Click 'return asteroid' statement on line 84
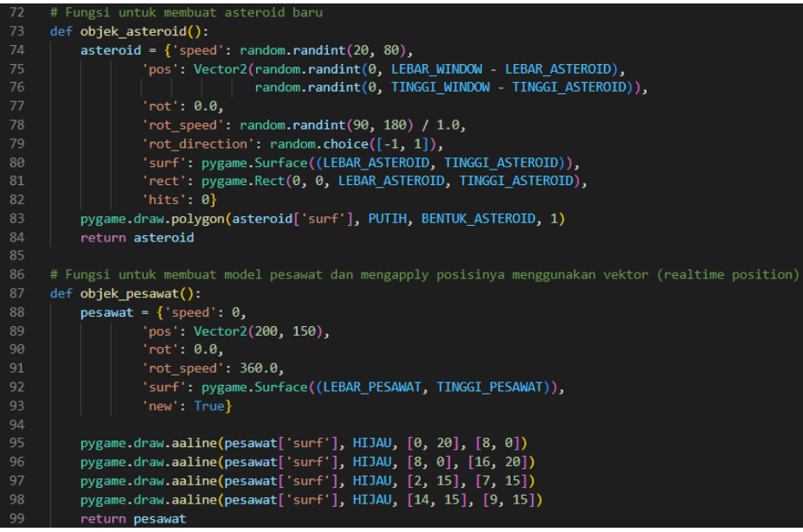 pyautogui.click(x=138, y=238)
